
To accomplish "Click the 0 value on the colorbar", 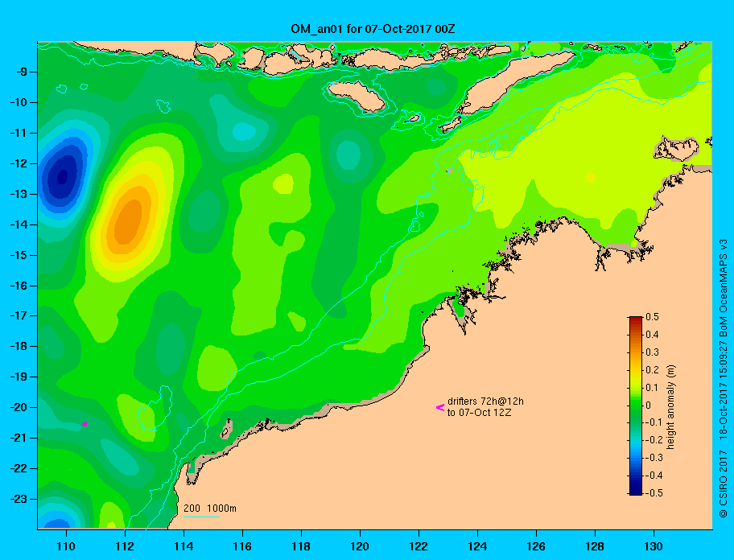I will coord(649,406).
